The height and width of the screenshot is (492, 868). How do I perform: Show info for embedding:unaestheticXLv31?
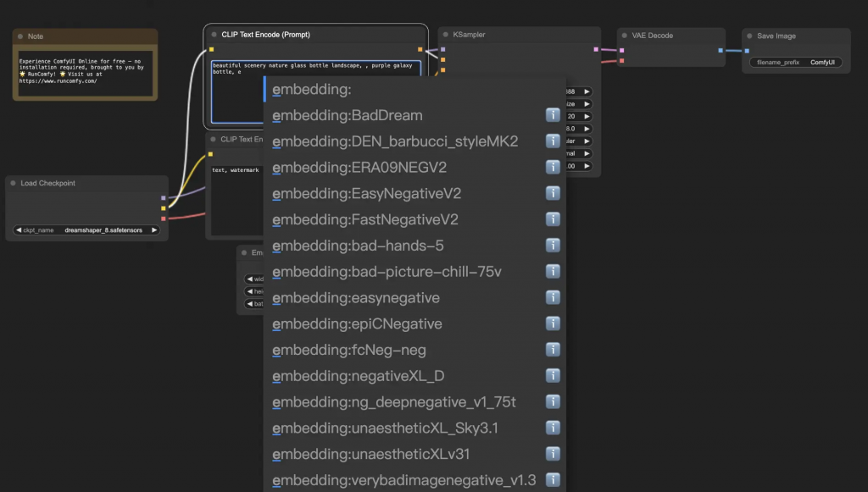pyautogui.click(x=553, y=454)
